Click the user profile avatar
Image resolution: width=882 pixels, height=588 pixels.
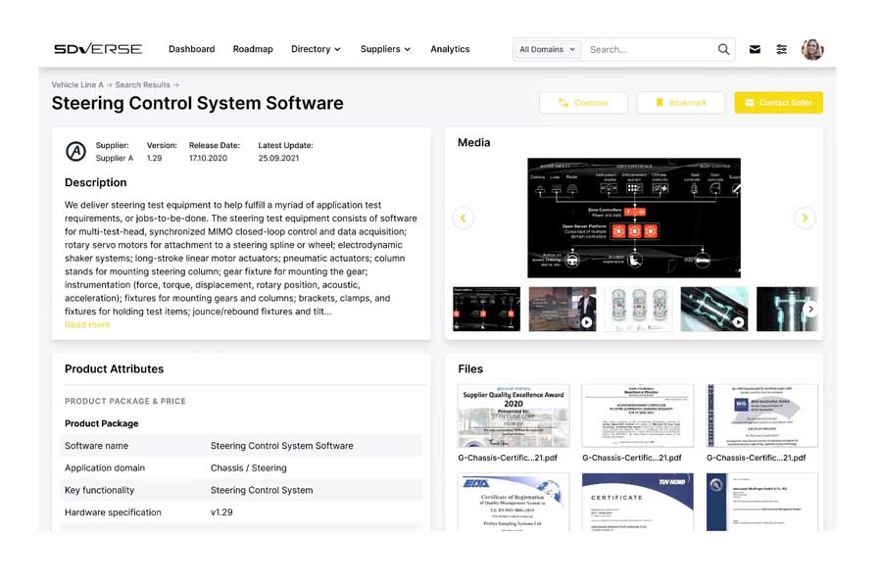pyautogui.click(x=812, y=49)
